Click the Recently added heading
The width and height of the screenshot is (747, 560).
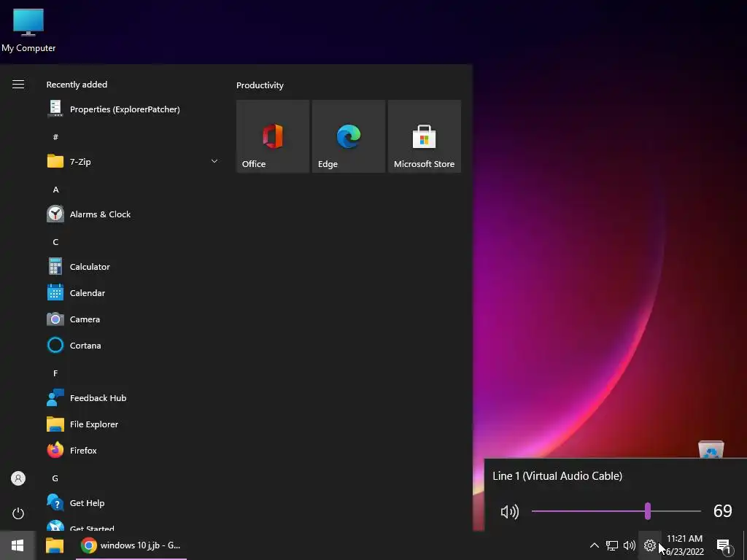[x=77, y=85]
